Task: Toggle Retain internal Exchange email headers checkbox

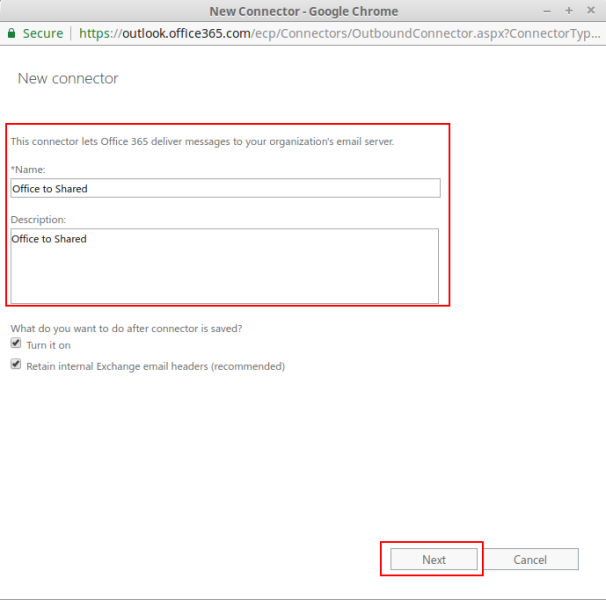Action: [x=16, y=365]
